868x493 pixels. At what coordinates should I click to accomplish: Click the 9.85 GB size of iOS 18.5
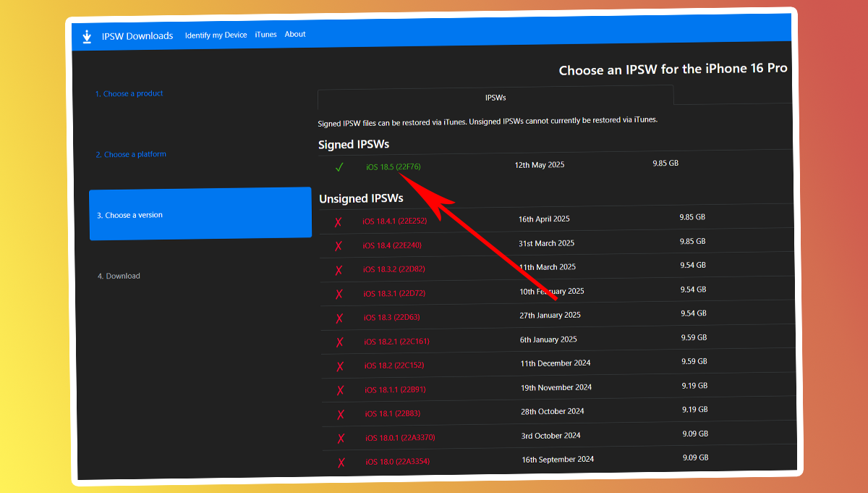tap(665, 164)
